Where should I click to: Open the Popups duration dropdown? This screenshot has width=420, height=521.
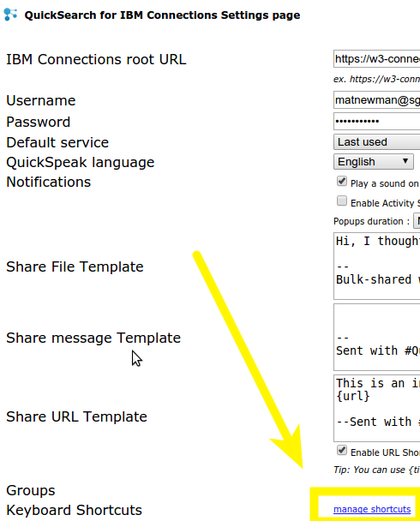point(417,221)
